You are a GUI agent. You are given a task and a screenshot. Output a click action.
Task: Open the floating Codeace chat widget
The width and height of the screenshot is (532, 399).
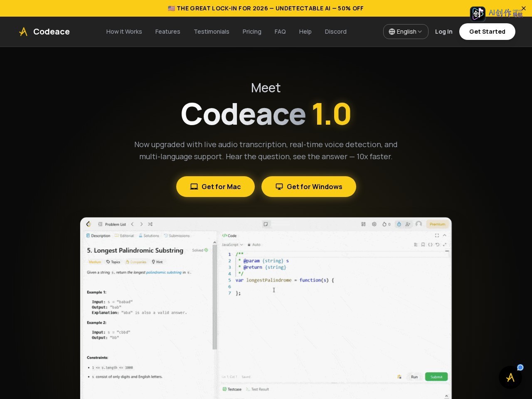[510, 377]
